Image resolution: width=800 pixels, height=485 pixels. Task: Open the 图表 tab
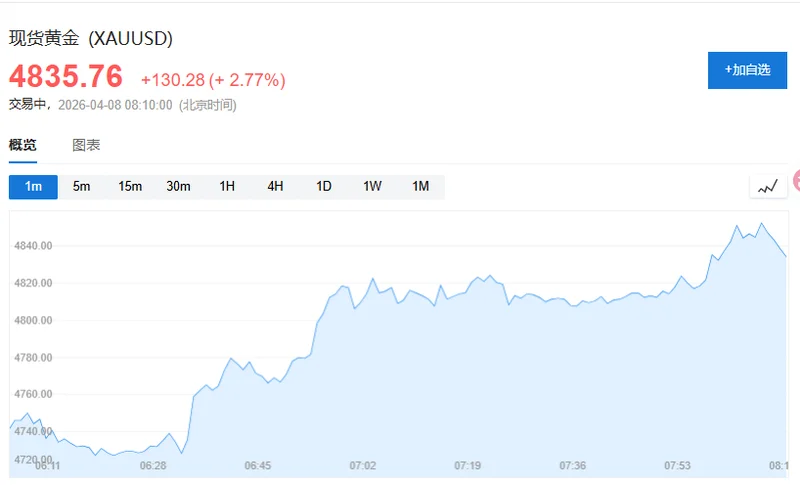point(86,145)
